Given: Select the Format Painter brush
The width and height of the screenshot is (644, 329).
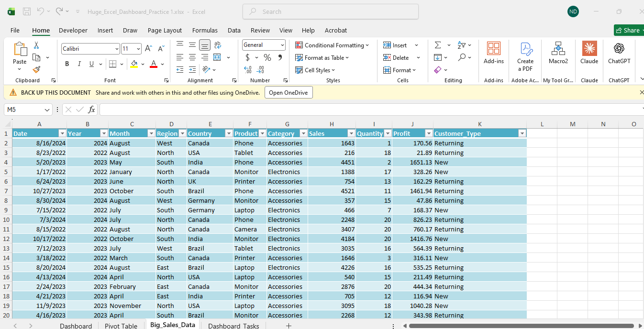Looking at the screenshot, I should pos(36,70).
